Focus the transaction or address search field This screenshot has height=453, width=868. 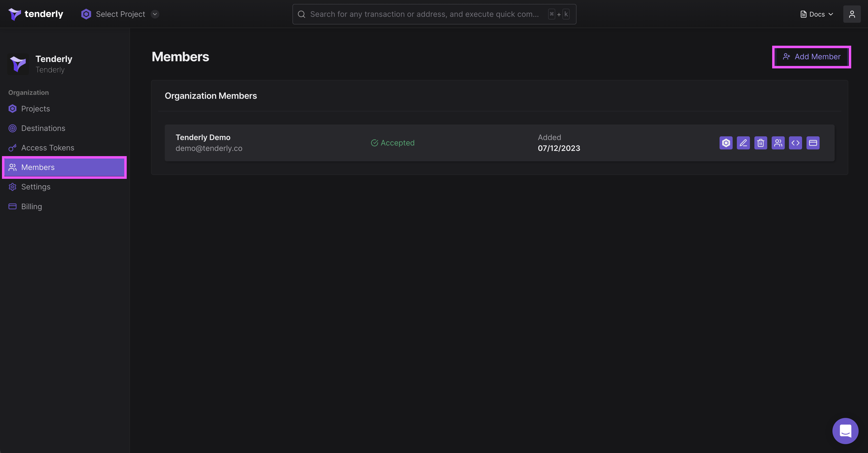(x=434, y=14)
